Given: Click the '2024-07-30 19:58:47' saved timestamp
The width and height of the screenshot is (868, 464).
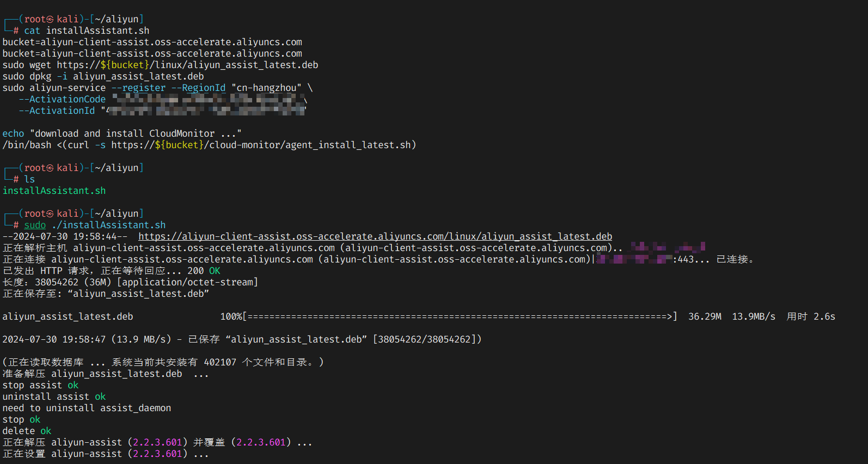Looking at the screenshot, I should (x=54, y=339).
